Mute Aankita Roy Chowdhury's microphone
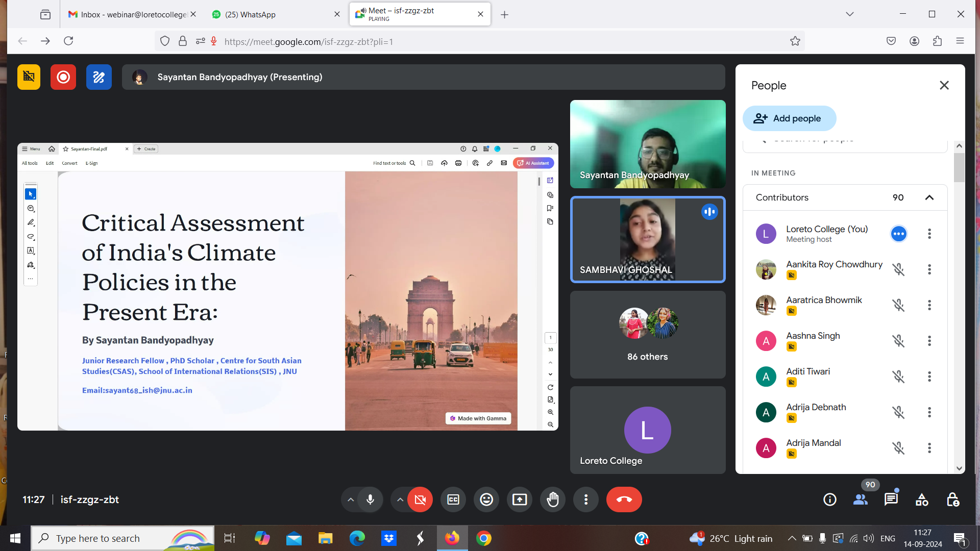 click(x=898, y=269)
